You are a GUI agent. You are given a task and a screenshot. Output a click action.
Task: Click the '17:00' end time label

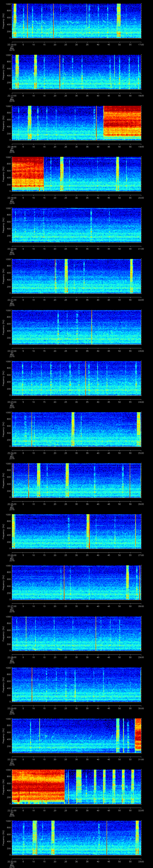[x=141, y=44]
